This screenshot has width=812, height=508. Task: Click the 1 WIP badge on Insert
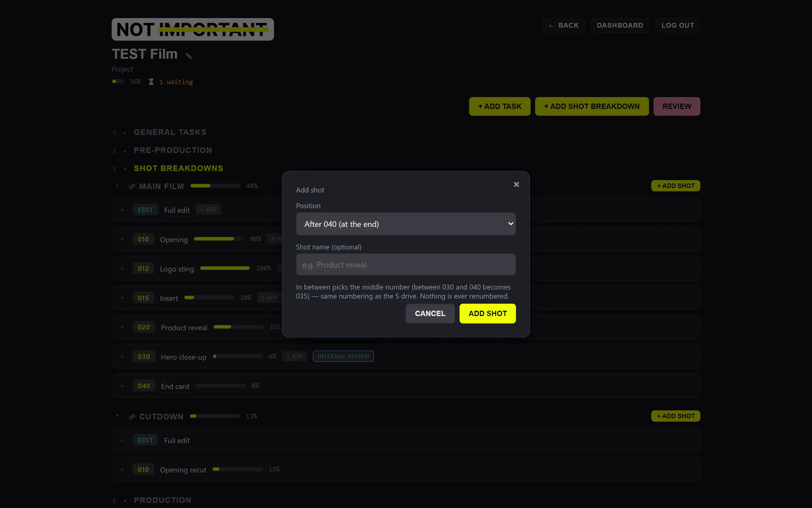[270, 298]
